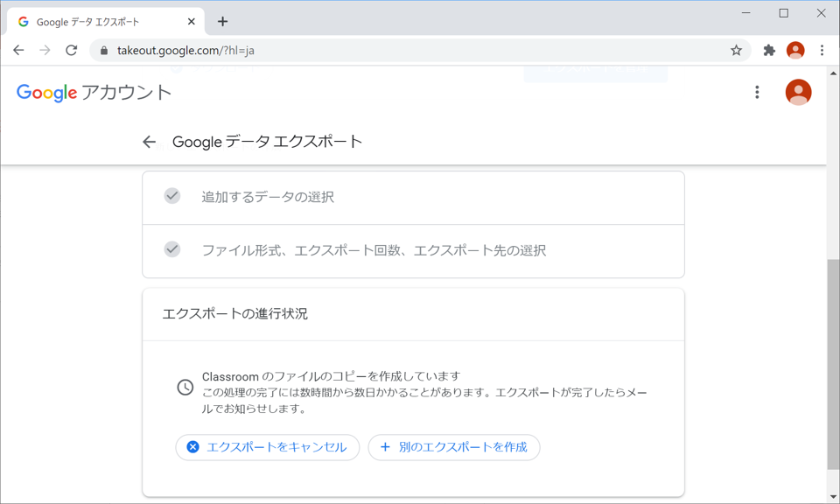Maximize the Chrome window
The image size is (840, 504).
coord(783,13)
